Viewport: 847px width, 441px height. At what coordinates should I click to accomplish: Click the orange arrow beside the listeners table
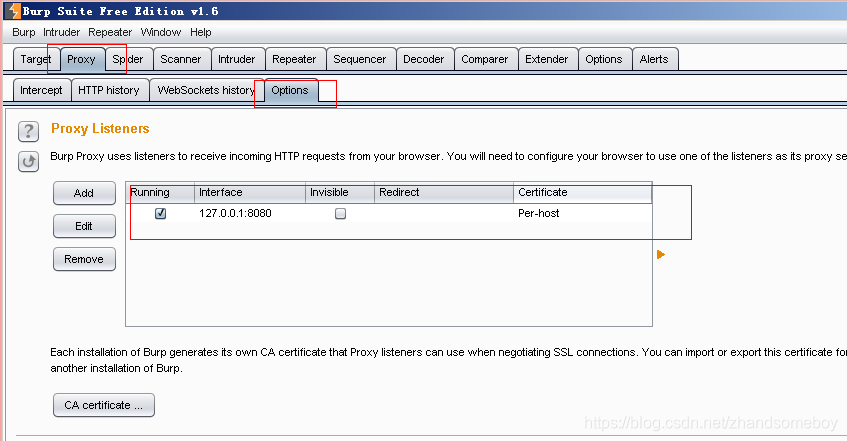[x=661, y=255]
